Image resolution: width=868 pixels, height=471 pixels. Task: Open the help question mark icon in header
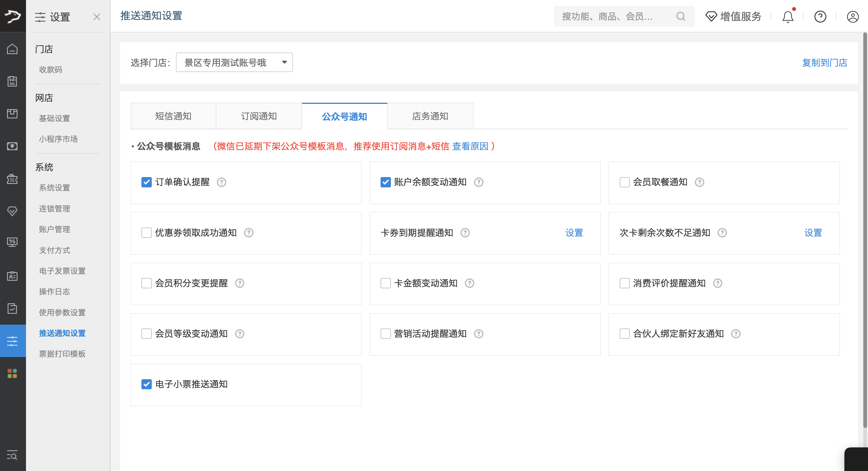(820, 17)
